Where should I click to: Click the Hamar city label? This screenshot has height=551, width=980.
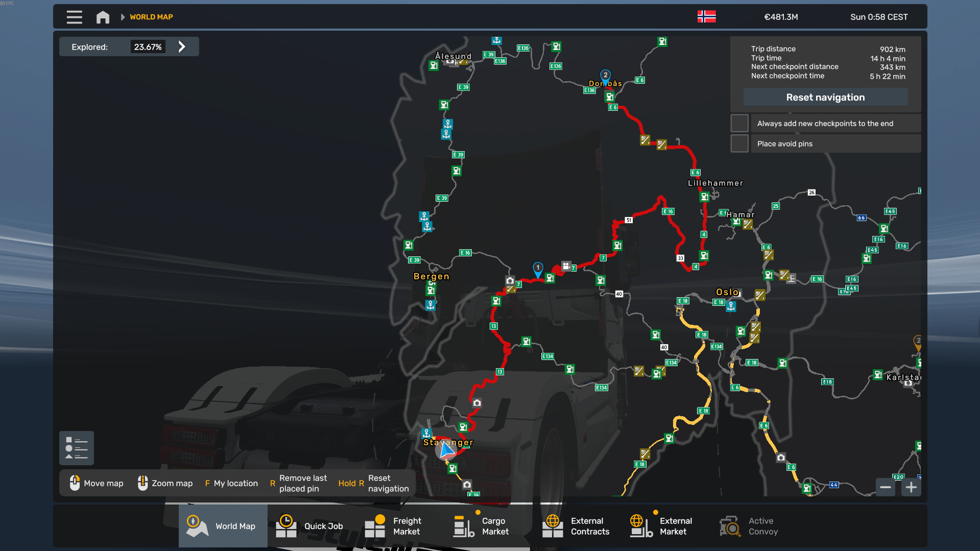pos(740,214)
